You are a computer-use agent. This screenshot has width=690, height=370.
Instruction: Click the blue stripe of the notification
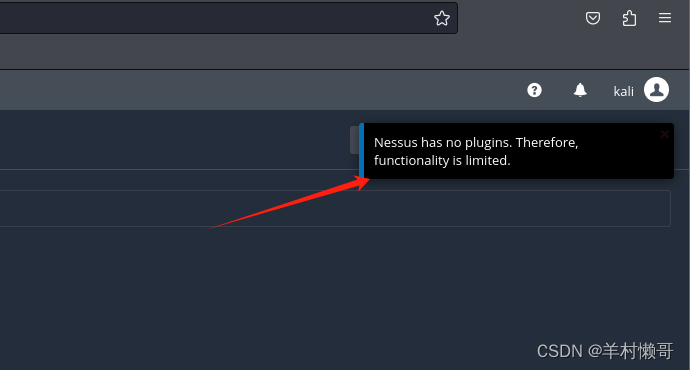(361, 151)
